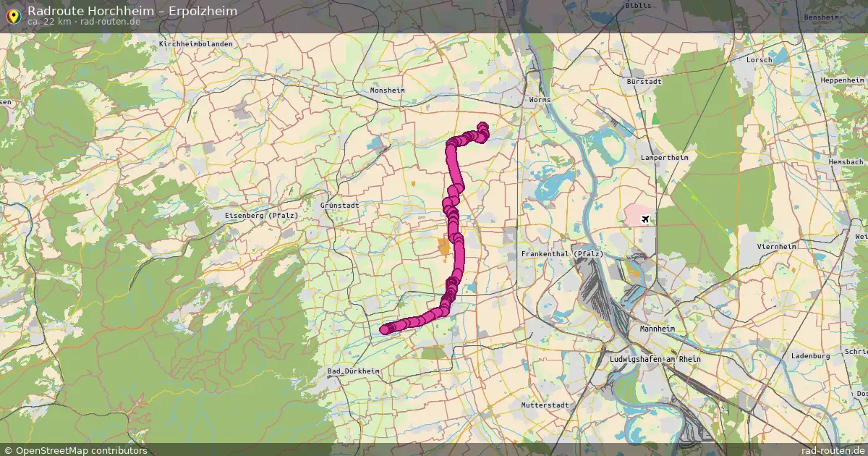This screenshot has width=868, height=456.
Task: Click the airport plane icon near Lampertheim
Action: (x=645, y=219)
